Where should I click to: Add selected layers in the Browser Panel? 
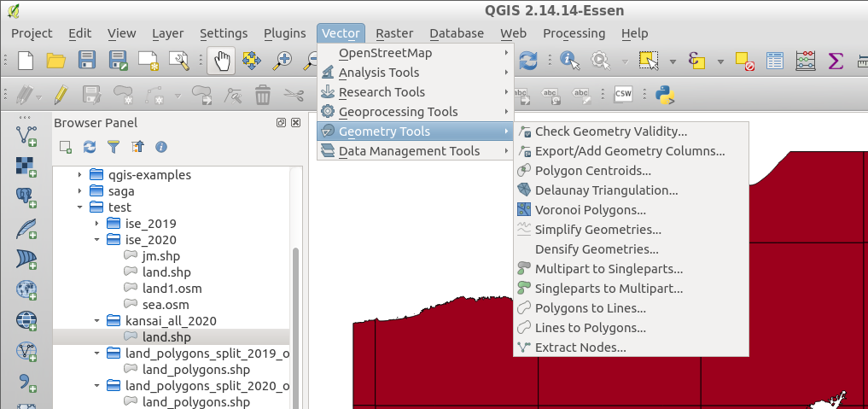point(66,147)
